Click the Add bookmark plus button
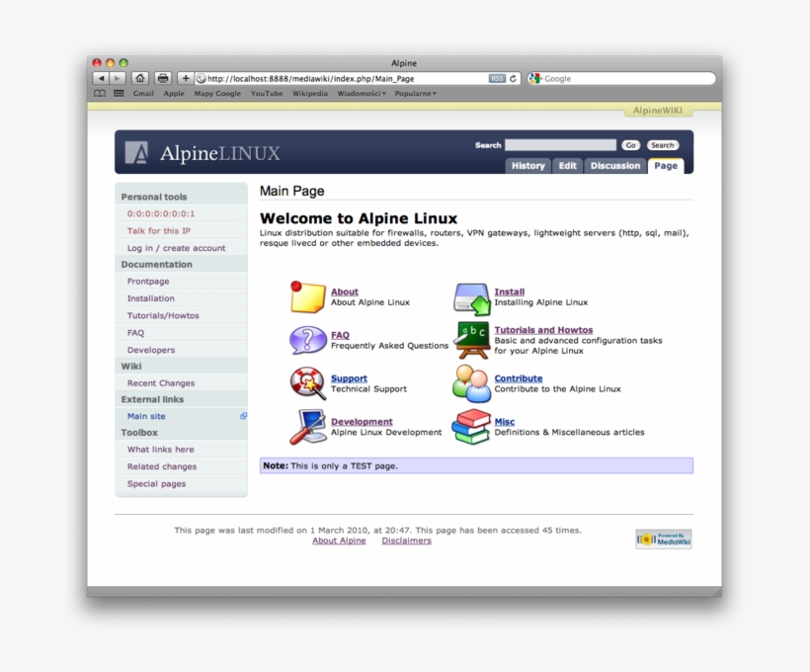The height and width of the screenshot is (672, 810). (x=186, y=79)
